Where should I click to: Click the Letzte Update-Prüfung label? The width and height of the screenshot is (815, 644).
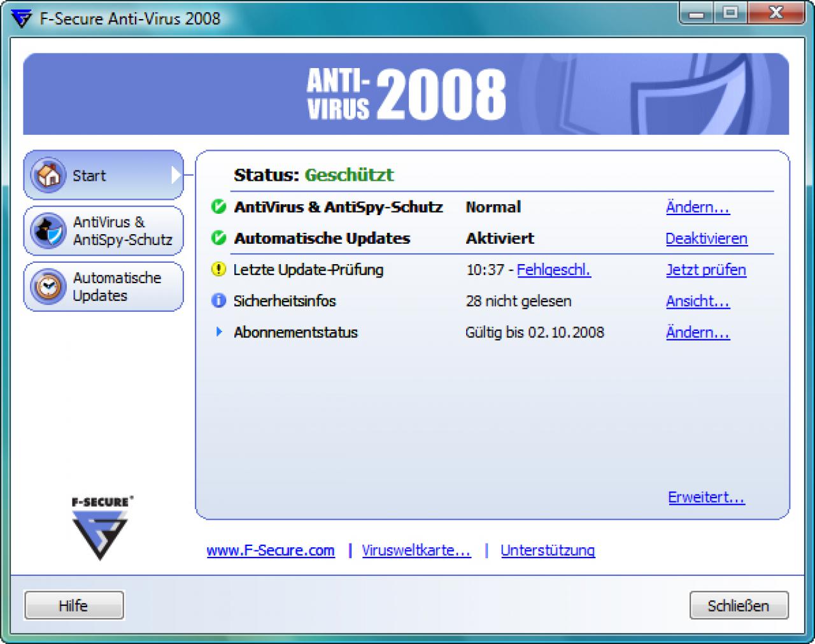point(308,270)
